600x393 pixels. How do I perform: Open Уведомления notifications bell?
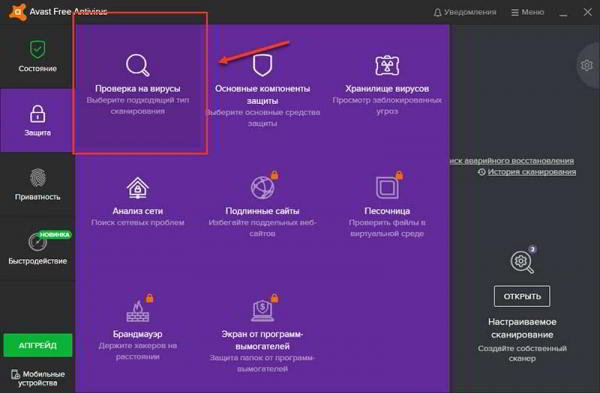tap(465, 12)
